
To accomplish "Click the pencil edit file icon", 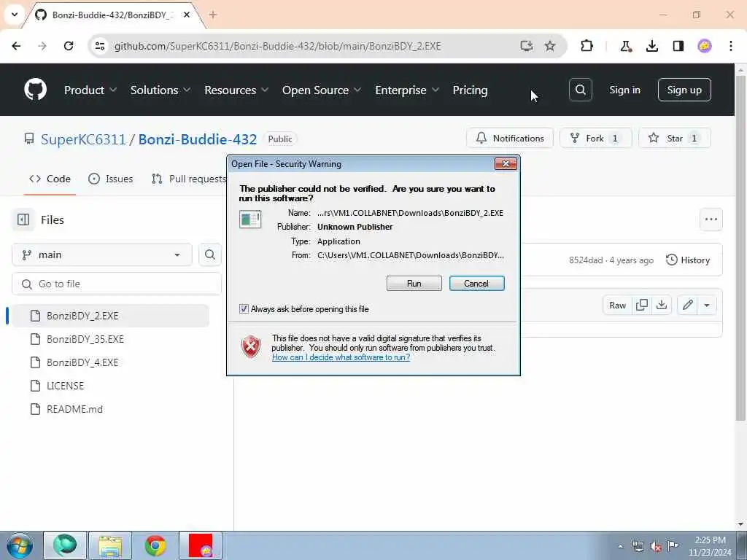I will point(687,305).
